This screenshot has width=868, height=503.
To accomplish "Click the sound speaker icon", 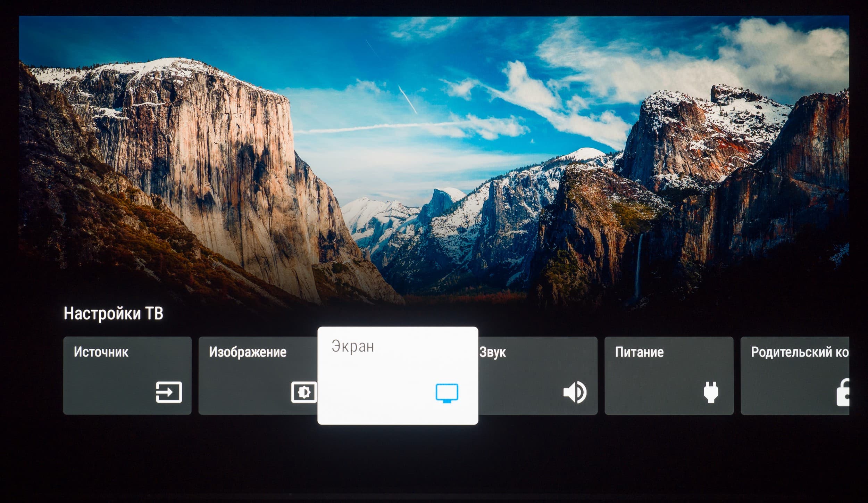I will 575,393.
